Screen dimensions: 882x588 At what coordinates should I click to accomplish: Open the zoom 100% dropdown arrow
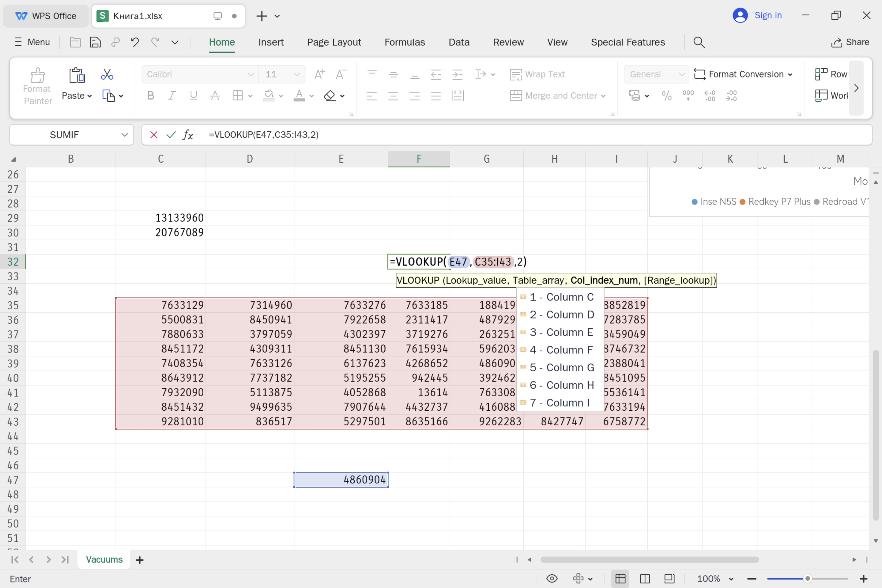click(x=731, y=579)
